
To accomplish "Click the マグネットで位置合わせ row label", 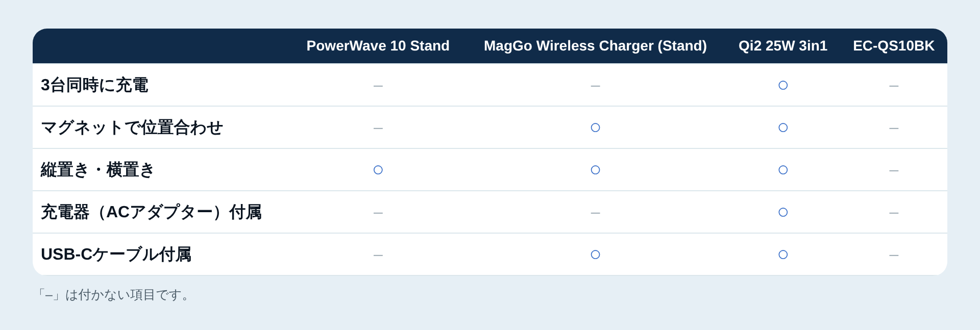I will click(132, 127).
